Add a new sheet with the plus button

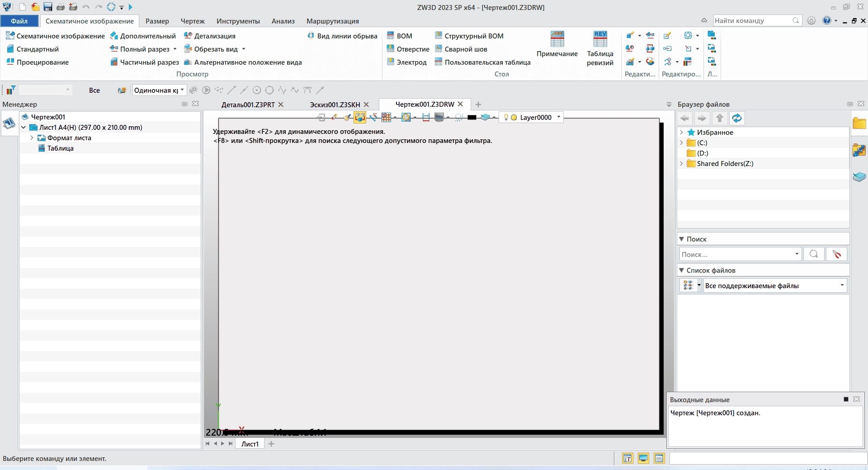[x=271, y=444]
